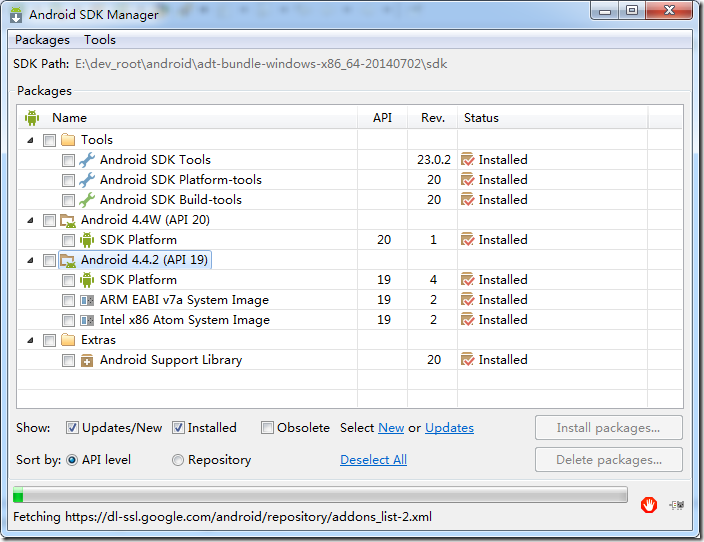Click the Android SDK Build-tools green wrench icon
704x542 pixels.
coord(87,200)
